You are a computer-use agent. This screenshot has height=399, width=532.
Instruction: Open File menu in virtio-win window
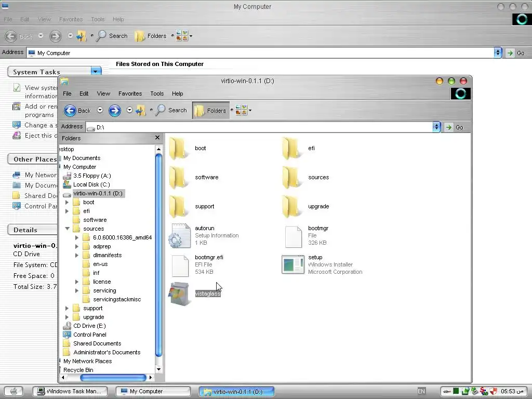(67, 94)
